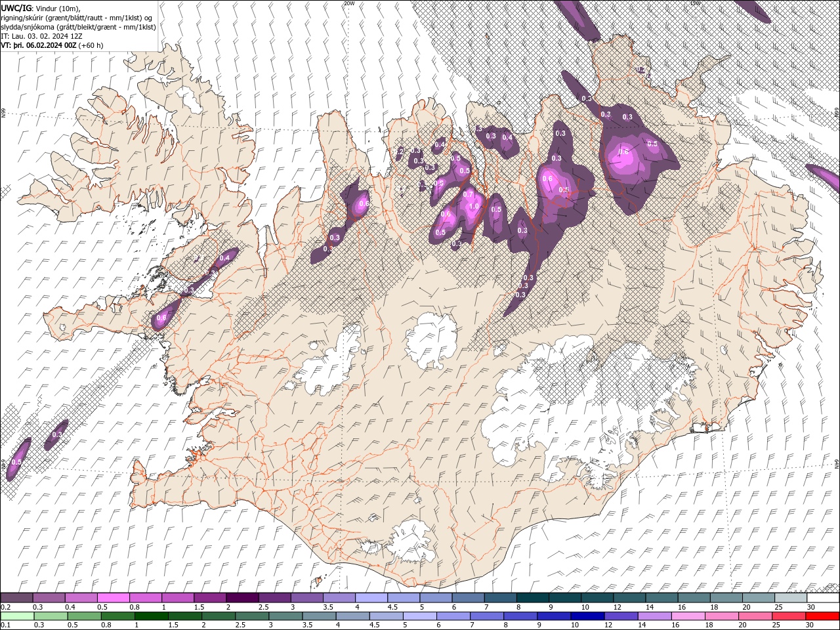Click the deep blue swatch at 10 in lower legend
The image size is (840, 630).
pos(587,616)
